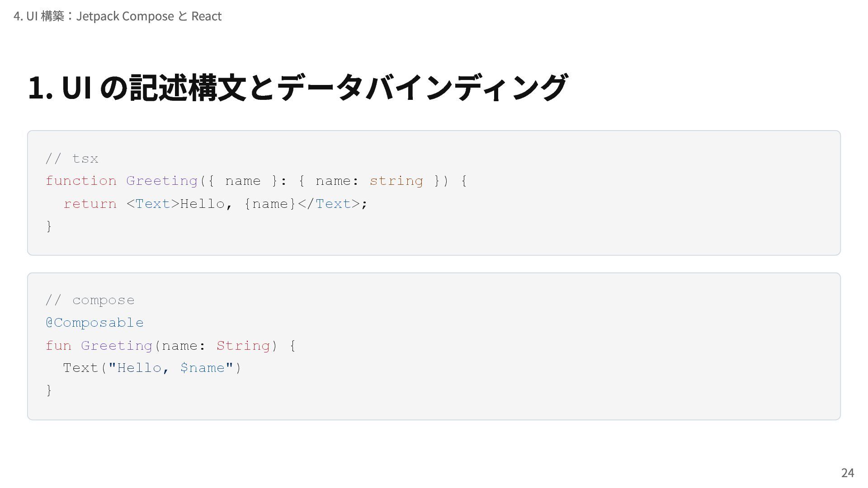Click the slide page number 24
The height and width of the screenshot is (488, 868).
[847, 473]
